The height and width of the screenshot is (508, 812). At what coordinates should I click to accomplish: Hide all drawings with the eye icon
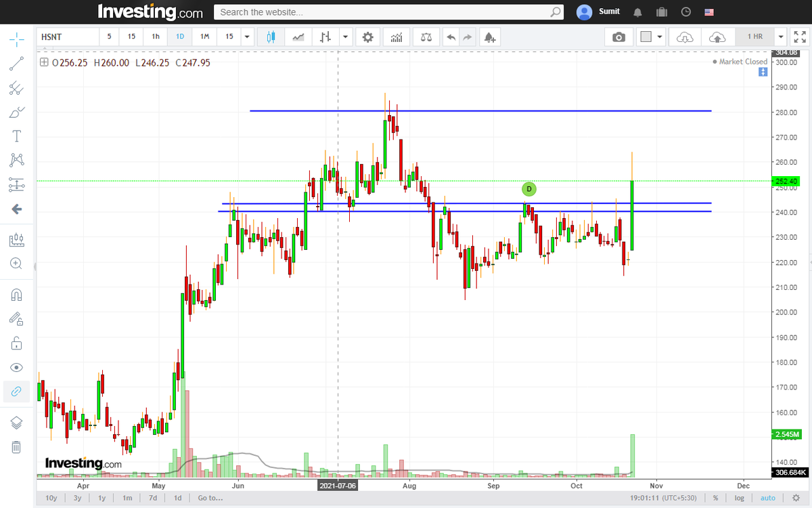coord(16,367)
